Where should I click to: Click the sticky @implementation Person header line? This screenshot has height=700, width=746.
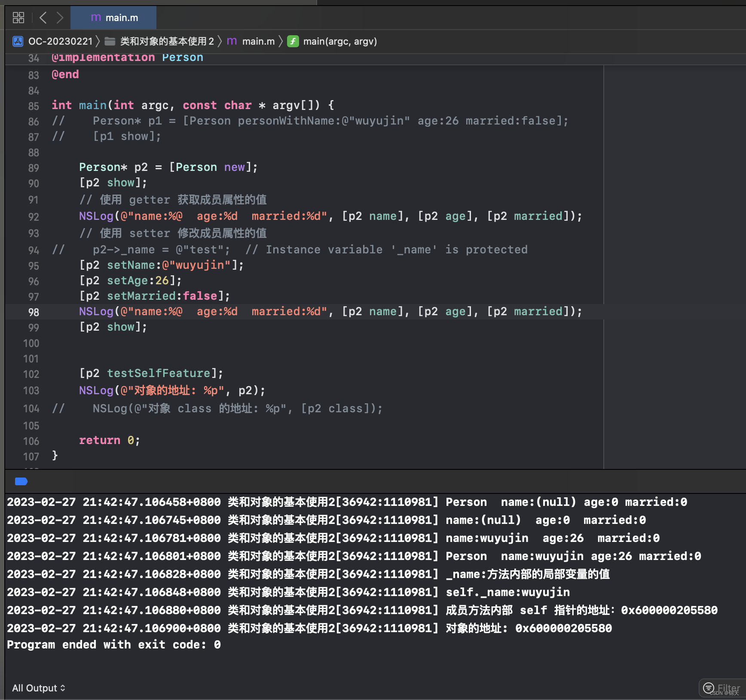[127, 58]
